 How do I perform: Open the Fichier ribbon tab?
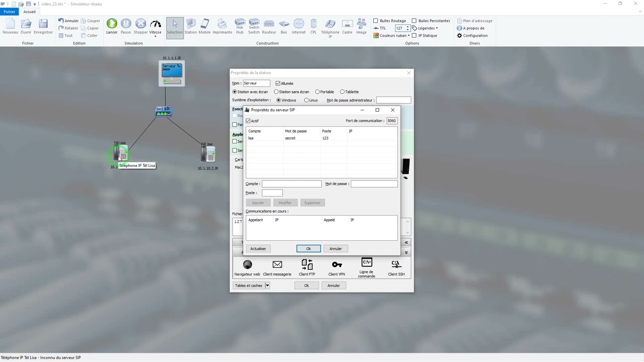click(10, 12)
